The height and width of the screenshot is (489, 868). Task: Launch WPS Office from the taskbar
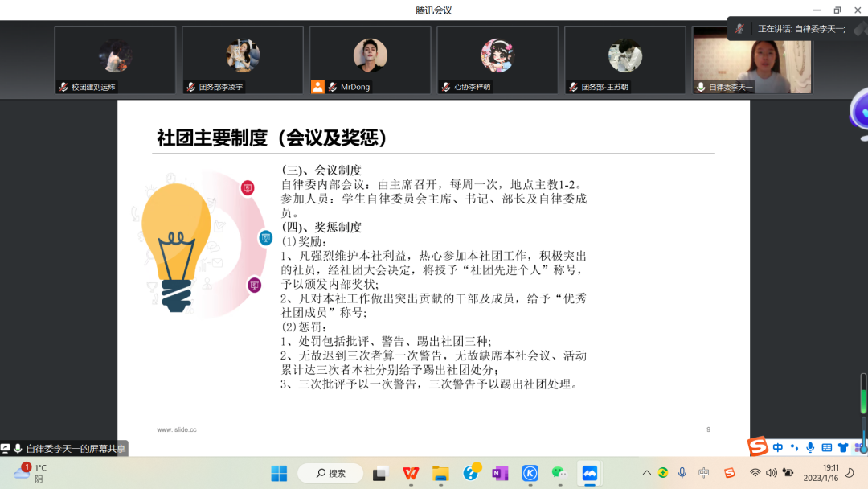[x=411, y=473]
